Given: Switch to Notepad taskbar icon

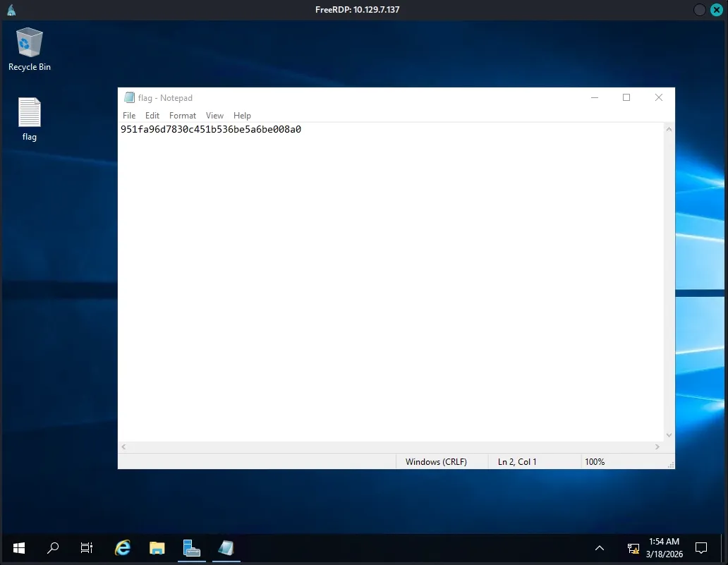Looking at the screenshot, I should [226, 548].
